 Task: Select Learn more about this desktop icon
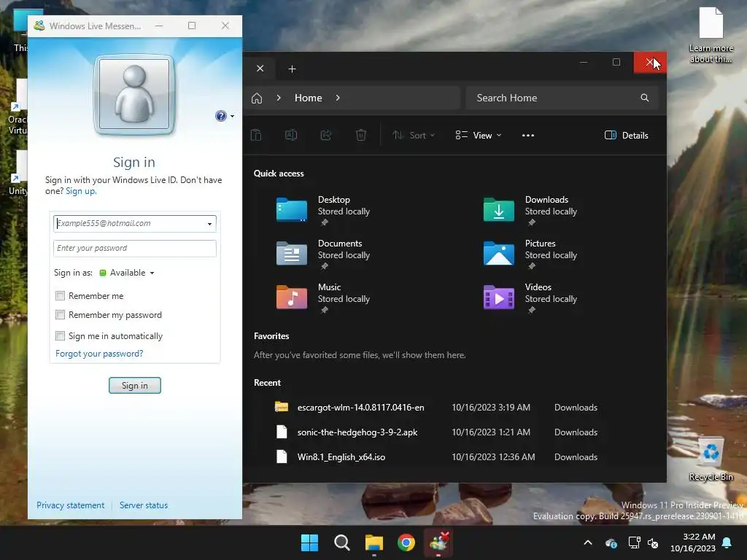711,34
